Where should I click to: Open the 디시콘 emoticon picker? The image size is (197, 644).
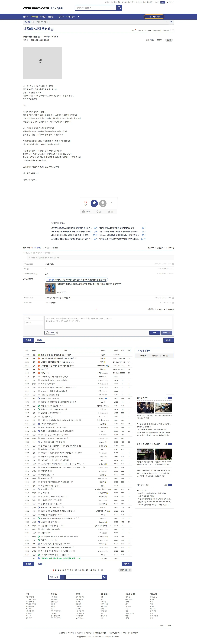point(50,332)
